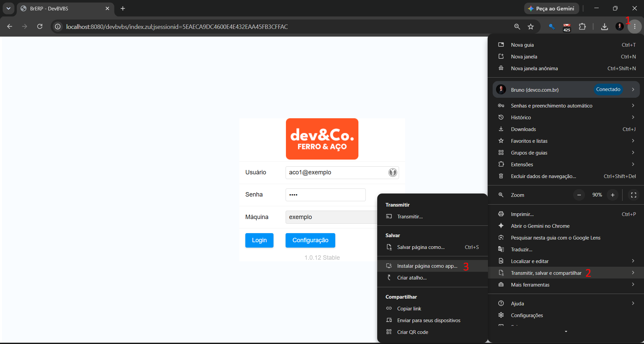Screen dimensions: 644x344
Task: Click the dev&Co. logo image
Action: point(322,139)
